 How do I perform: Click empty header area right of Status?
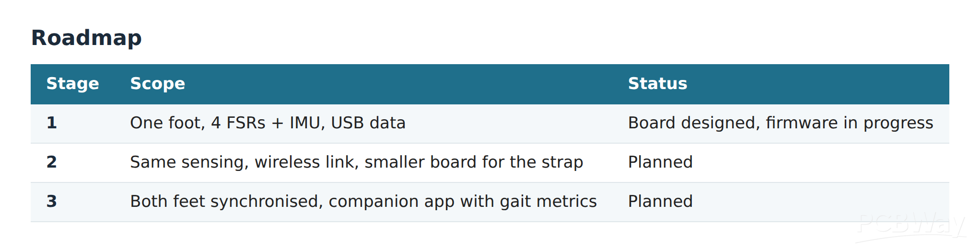tap(818, 84)
